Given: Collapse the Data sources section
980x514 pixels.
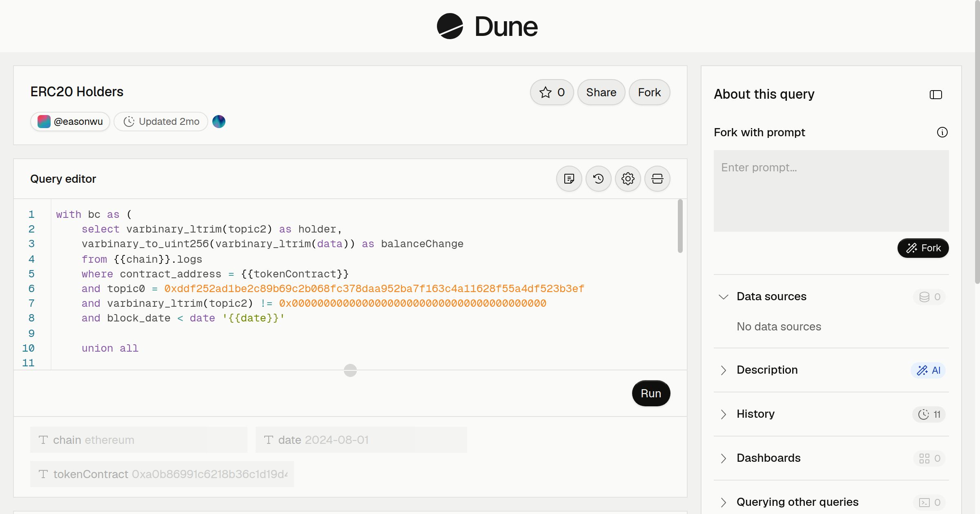Looking at the screenshot, I should pyautogui.click(x=724, y=297).
